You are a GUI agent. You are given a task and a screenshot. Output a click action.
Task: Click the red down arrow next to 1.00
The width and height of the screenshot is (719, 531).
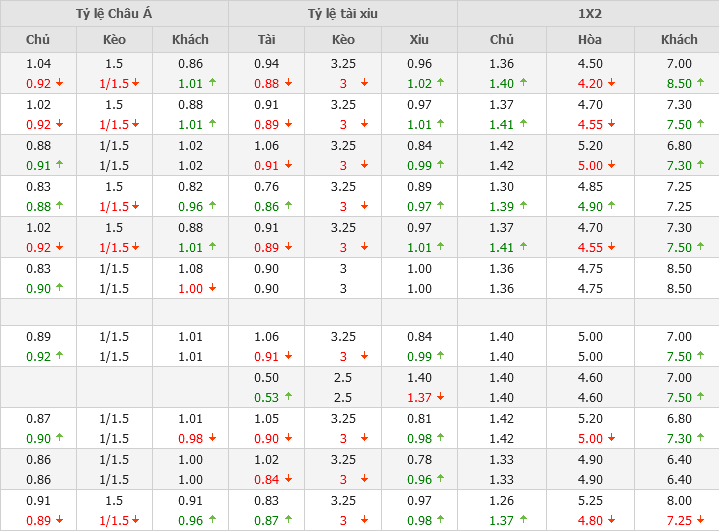click(212, 289)
